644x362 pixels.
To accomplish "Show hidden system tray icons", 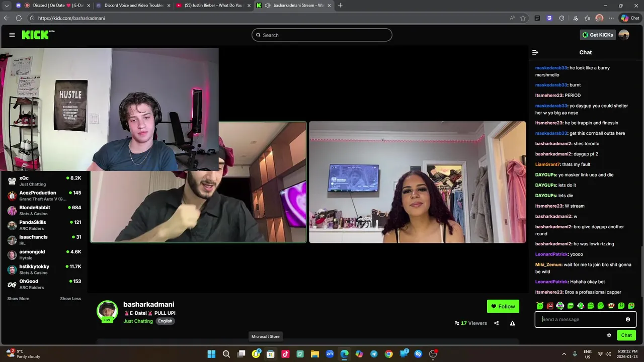I will pos(564,354).
